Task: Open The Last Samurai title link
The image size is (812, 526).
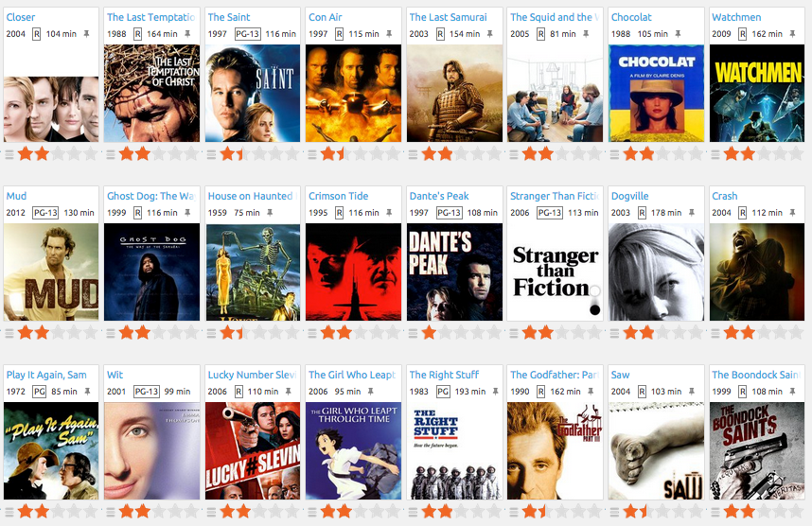Action: click(448, 17)
